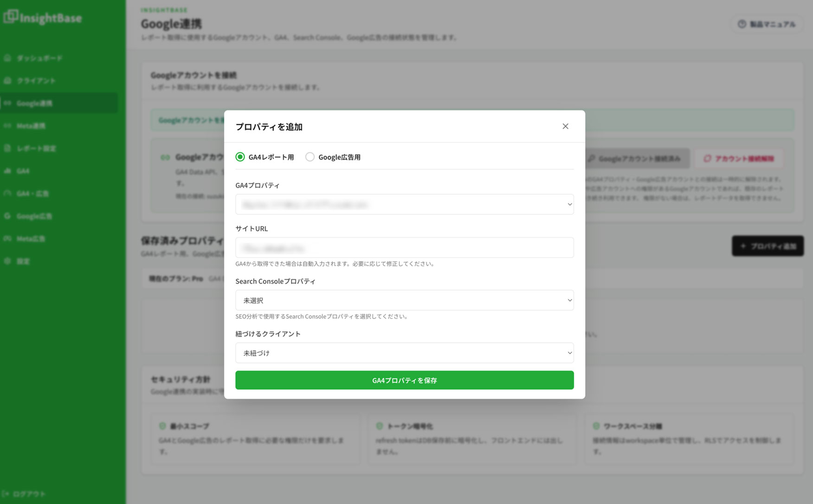
Task: Click ログアウト at the sidebar bottom
Action: [25, 494]
